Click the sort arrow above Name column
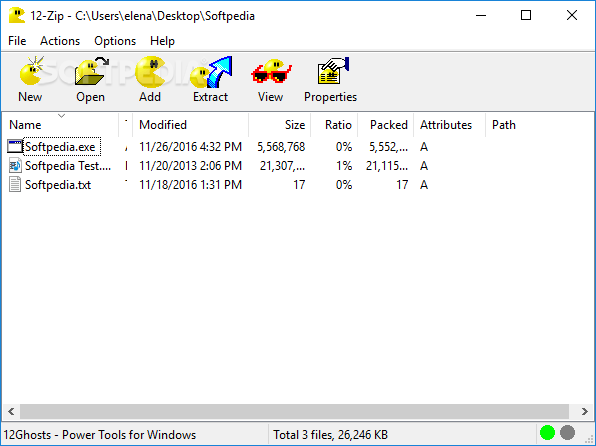 61,116
